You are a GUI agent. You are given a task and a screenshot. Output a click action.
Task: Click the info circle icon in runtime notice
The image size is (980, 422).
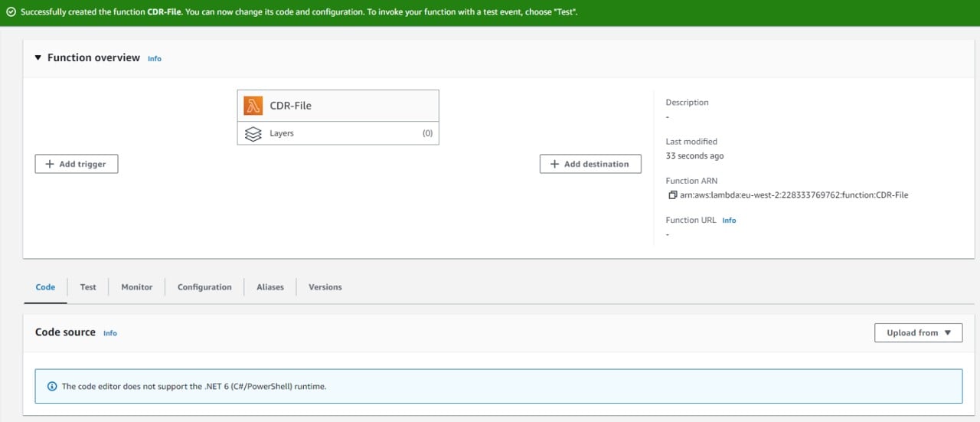(52, 386)
